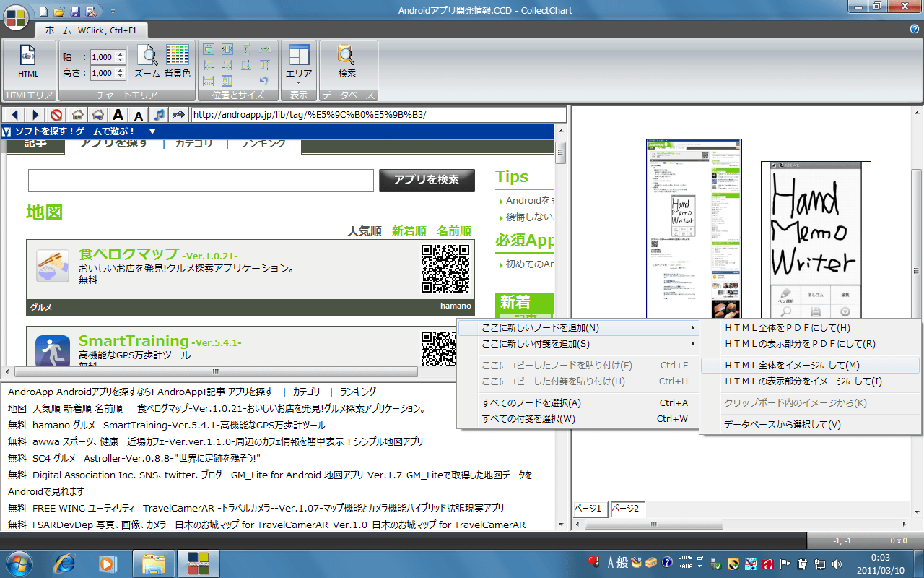Go back in the browser toolbar
Screen dimensions: 924x578
click(14, 115)
